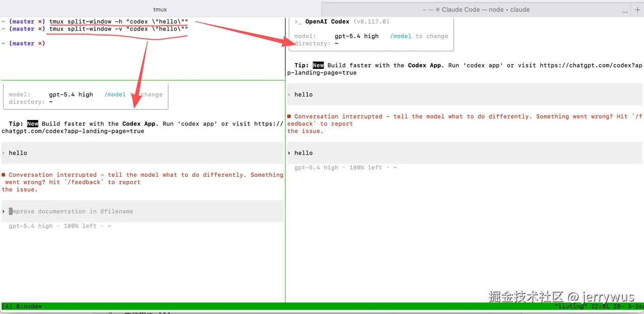Click 'gpt-5.4 high · 100% left' status in right pane
This screenshot has height=314, width=644.
pyautogui.click(x=346, y=168)
